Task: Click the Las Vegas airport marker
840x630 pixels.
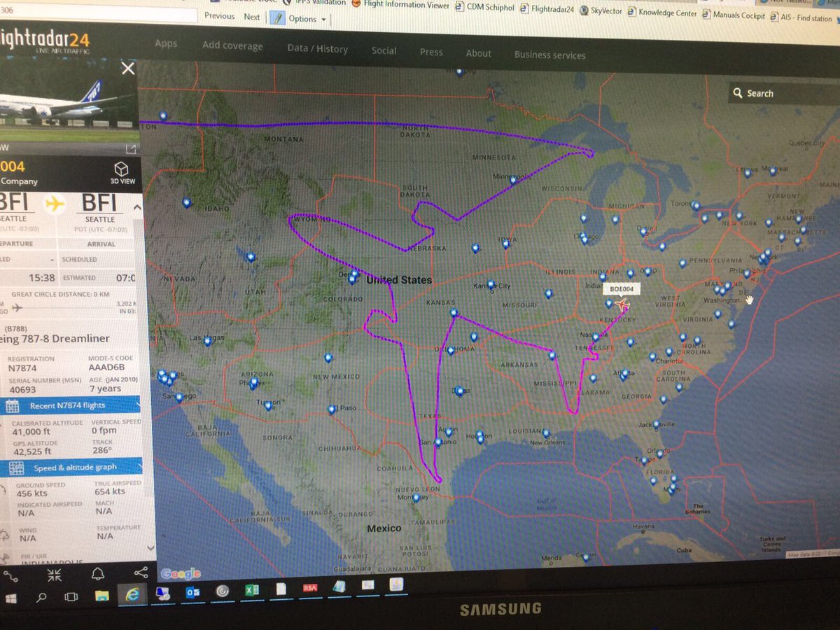Action: 207,342
